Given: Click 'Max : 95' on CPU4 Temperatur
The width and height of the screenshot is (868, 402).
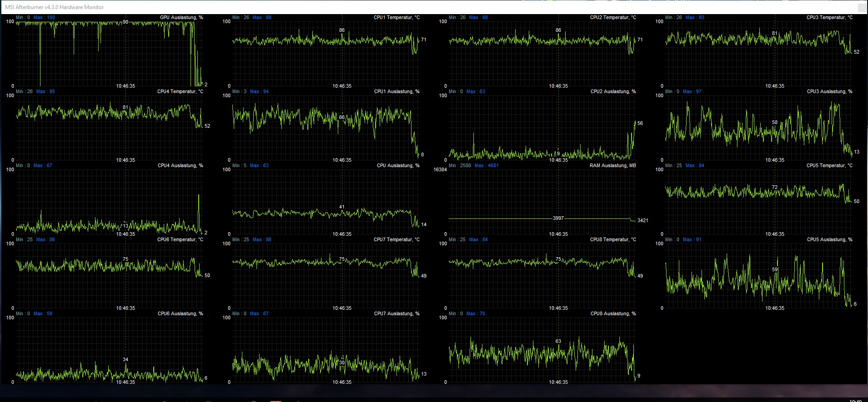Looking at the screenshot, I should 45,91.
